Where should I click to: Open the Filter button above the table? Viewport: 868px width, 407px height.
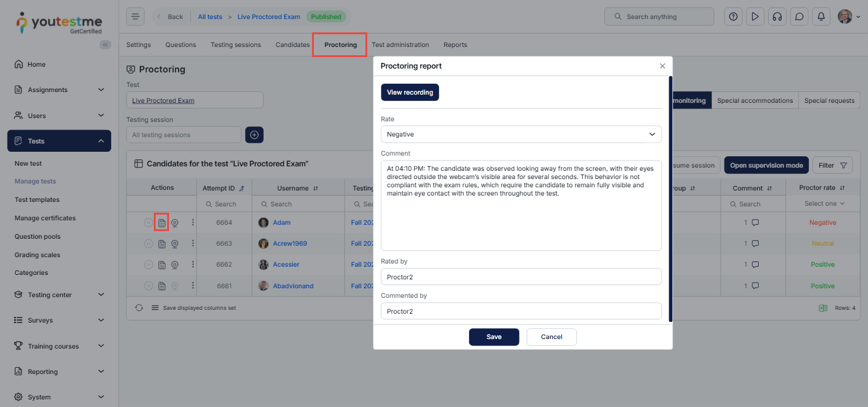[x=832, y=165]
